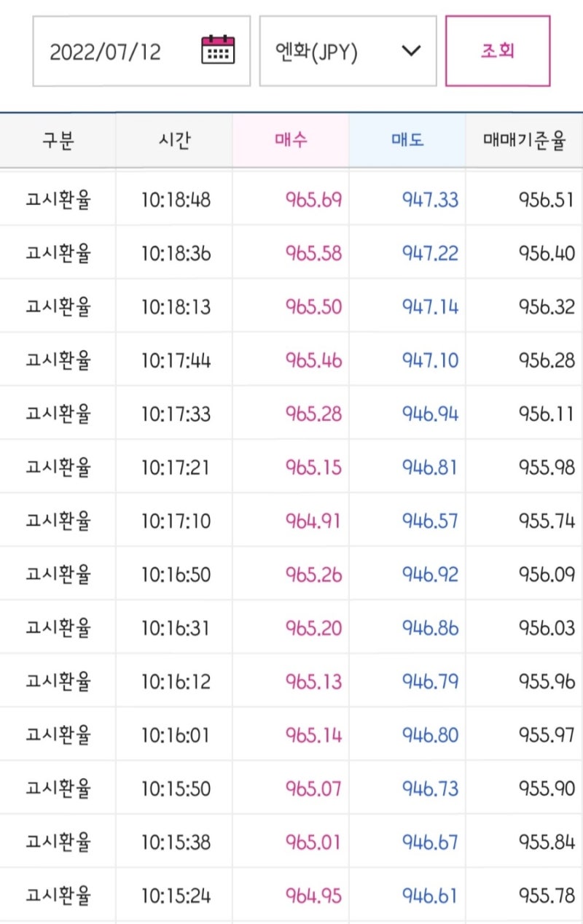Select 고시환율 label at 10:15:24 row
The width and height of the screenshot is (583, 924).
point(58,896)
